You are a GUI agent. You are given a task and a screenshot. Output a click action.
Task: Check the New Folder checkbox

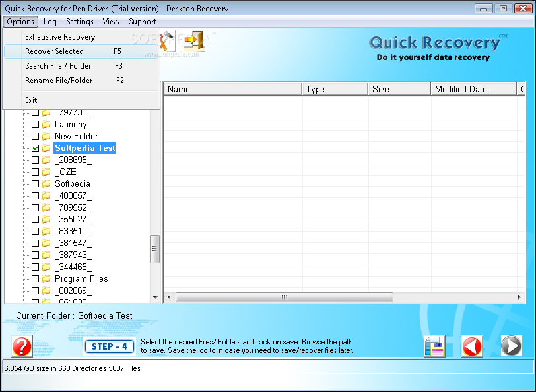35,137
